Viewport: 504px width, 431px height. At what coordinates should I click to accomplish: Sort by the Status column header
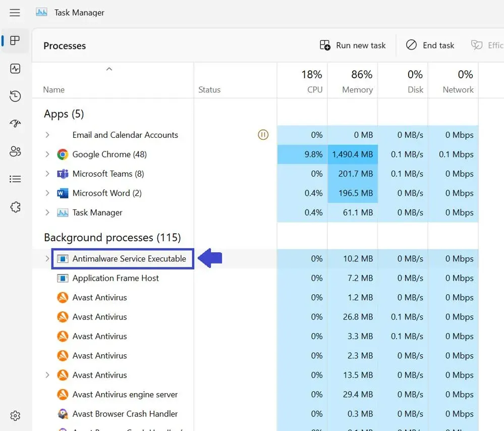click(x=235, y=80)
